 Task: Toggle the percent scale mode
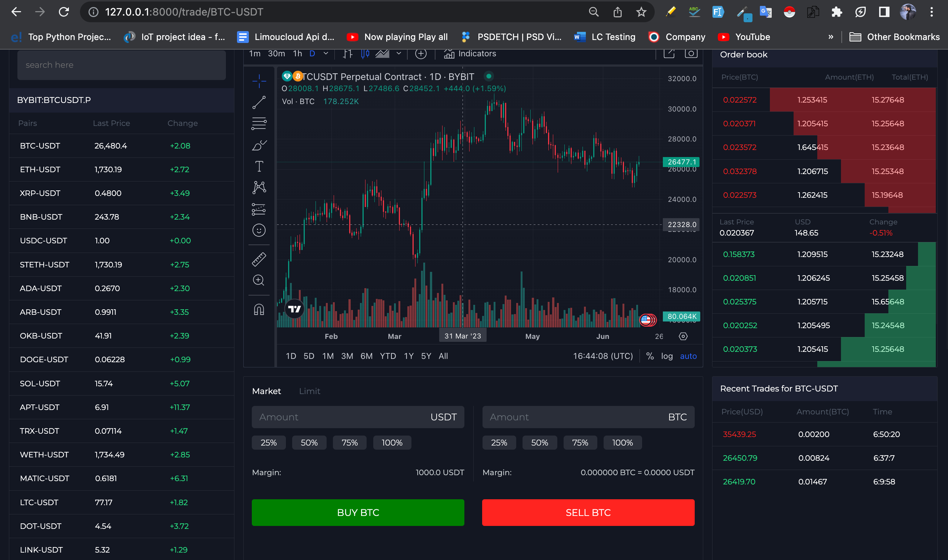[x=650, y=356]
